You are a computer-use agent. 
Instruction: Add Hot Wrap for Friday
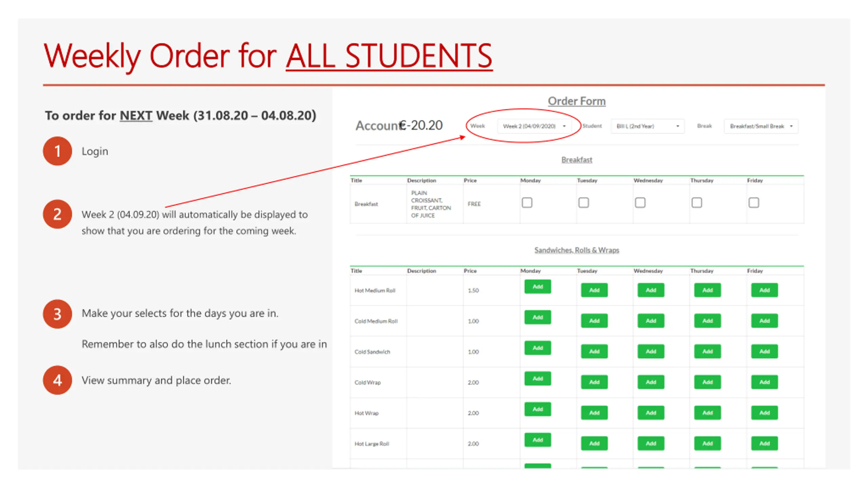(x=765, y=413)
